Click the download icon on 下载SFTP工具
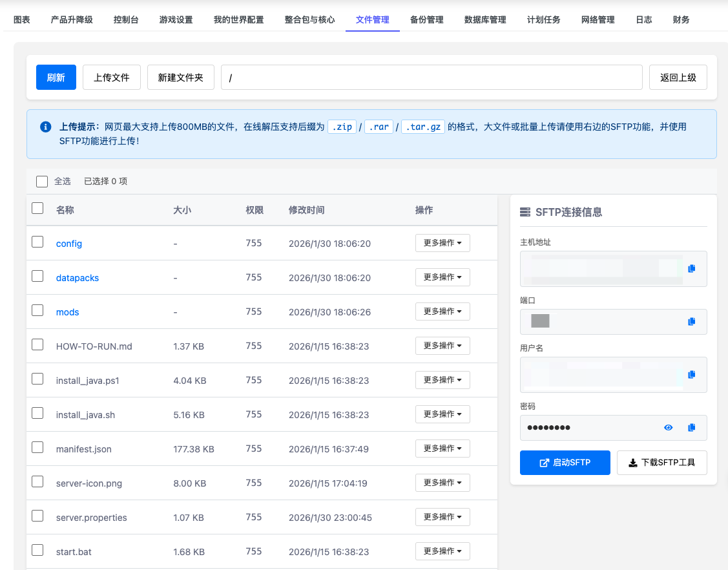Screen dimensions: 728x570 (633, 462)
